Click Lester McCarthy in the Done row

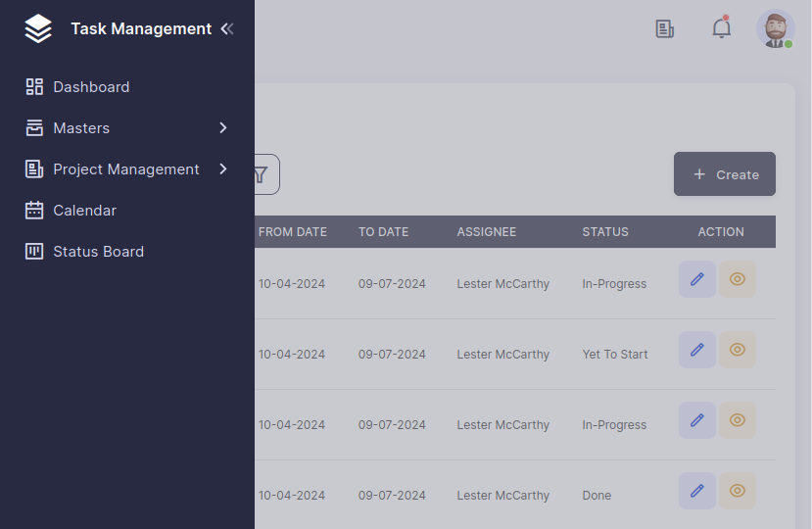click(502, 496)
